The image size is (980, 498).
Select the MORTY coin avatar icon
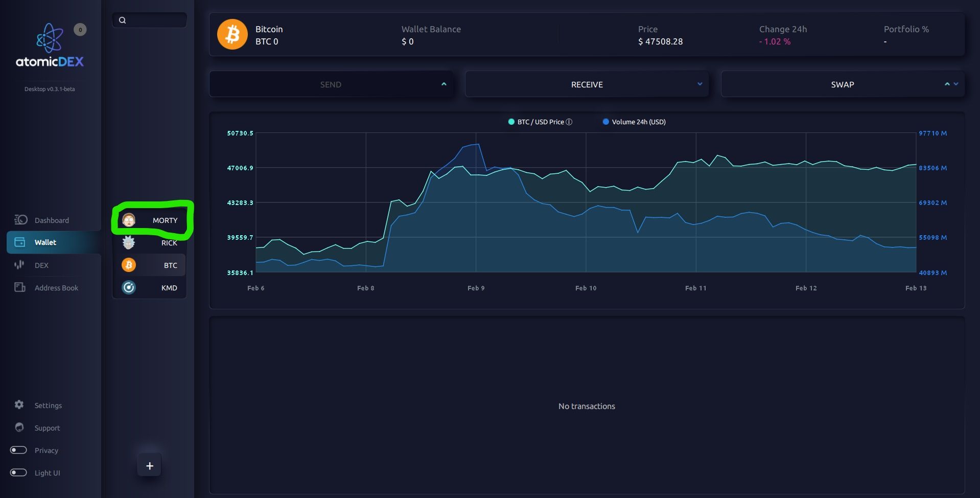click(129, 220)
